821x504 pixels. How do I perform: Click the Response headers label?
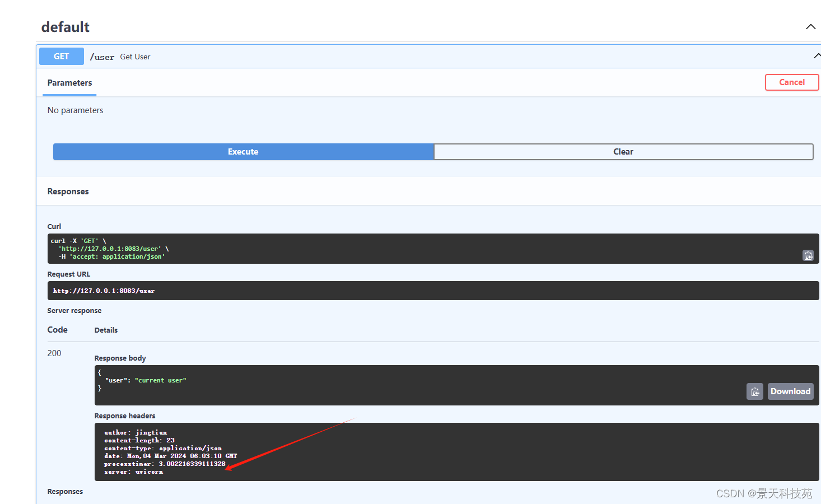pos(125,416)
